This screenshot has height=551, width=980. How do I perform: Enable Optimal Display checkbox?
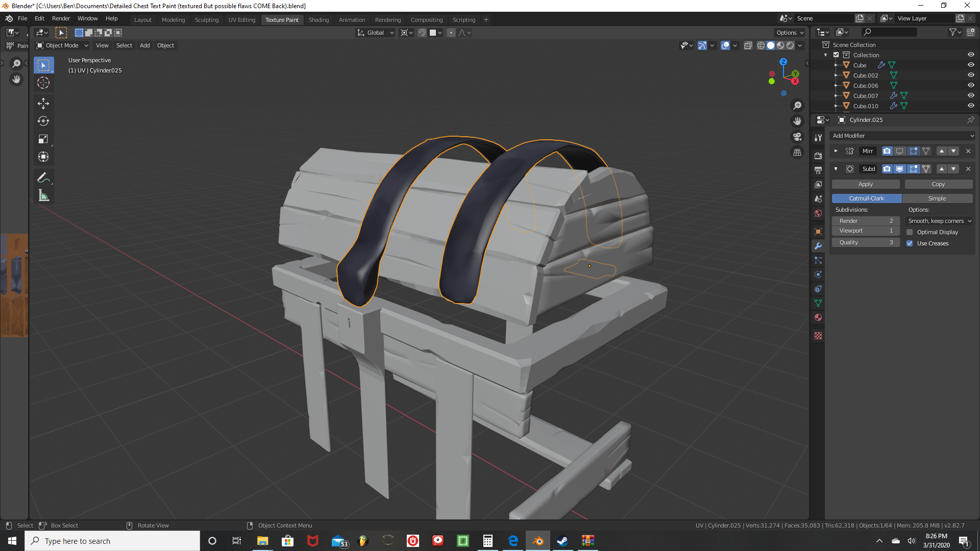[x=910, y=232]
